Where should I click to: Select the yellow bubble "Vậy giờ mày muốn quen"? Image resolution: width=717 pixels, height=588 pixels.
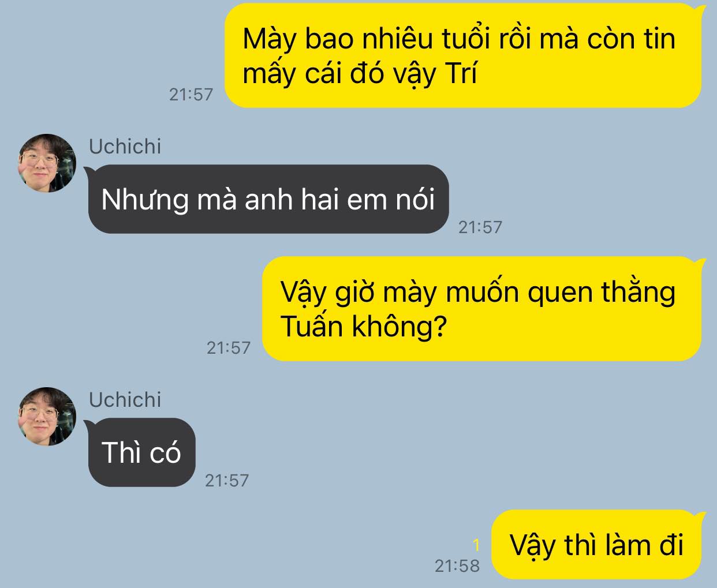coord(482,309)
